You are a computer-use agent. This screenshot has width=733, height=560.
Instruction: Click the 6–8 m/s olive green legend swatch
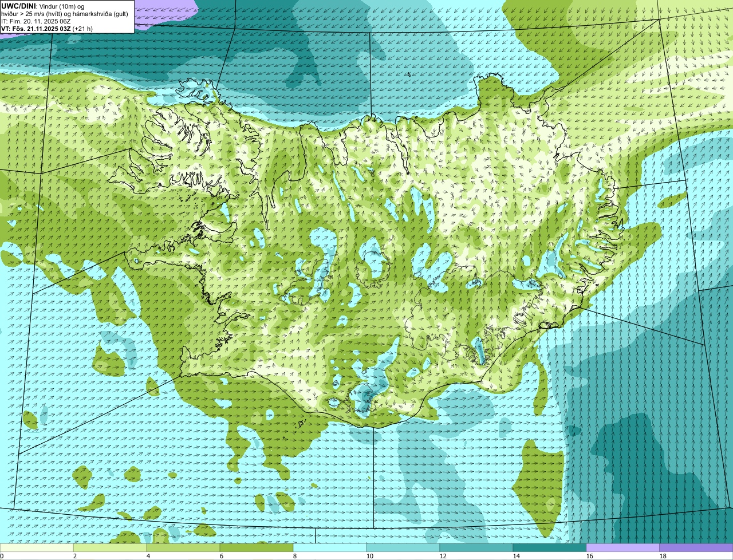click(257, 547)
